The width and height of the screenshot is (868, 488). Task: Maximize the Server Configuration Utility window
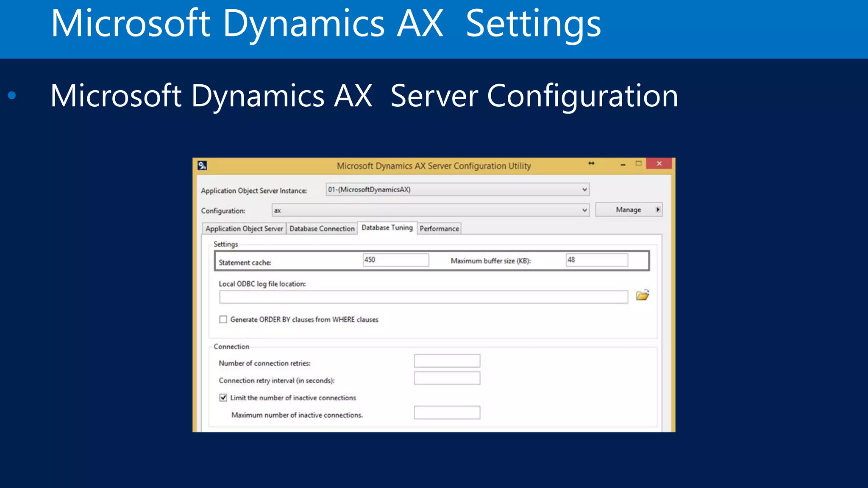click(638, 164)
